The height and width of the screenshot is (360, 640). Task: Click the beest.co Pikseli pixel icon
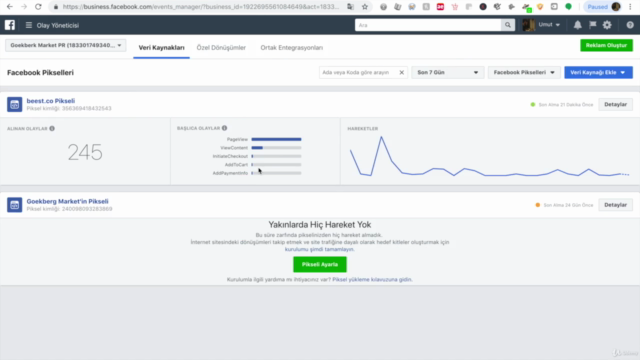click(x=14, y=104)
